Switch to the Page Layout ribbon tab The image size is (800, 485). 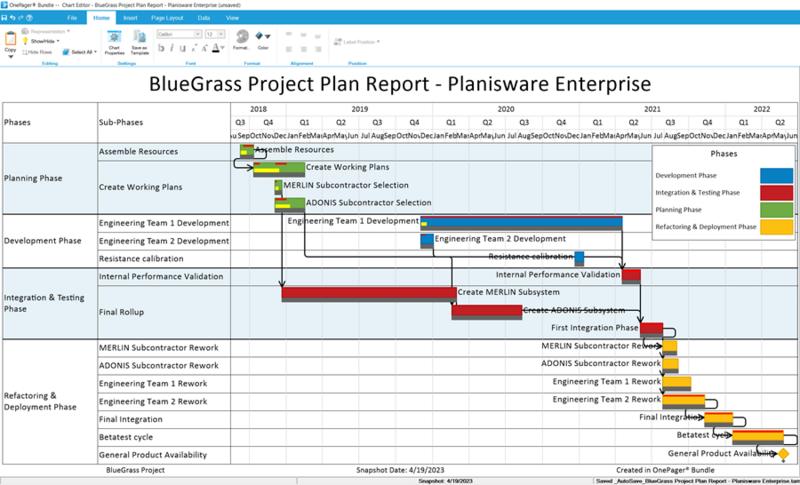167,18
